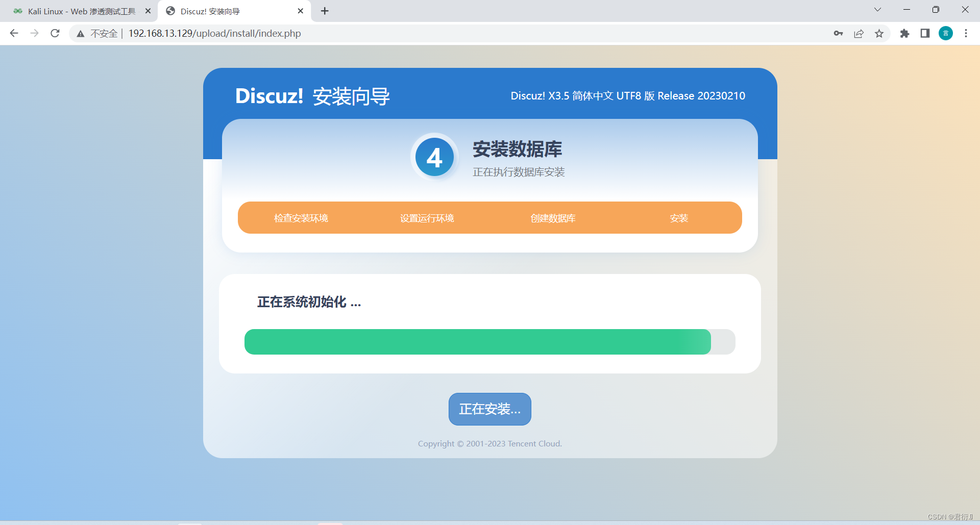The image size is (980, 525).
Task: Restore down the browser window
Action: pyautogui.click(x=936, y=10)
